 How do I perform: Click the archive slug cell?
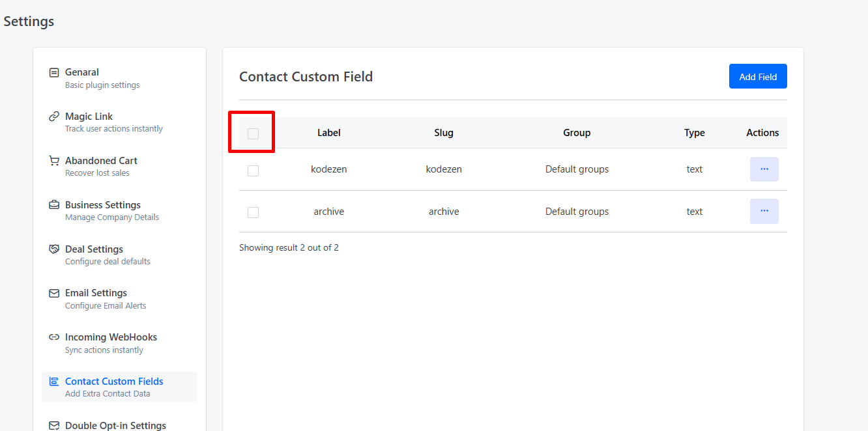(444, 212)
